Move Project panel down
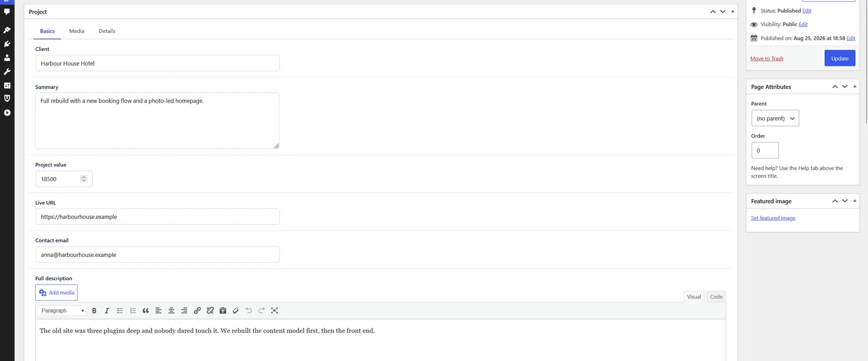The image size is (868, 361). (x=723, y=11)
